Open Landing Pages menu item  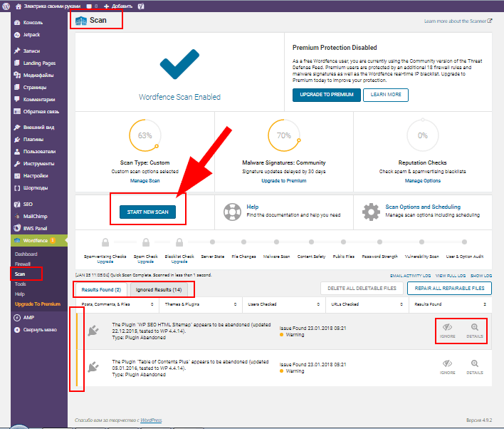(x=39, y=63)
